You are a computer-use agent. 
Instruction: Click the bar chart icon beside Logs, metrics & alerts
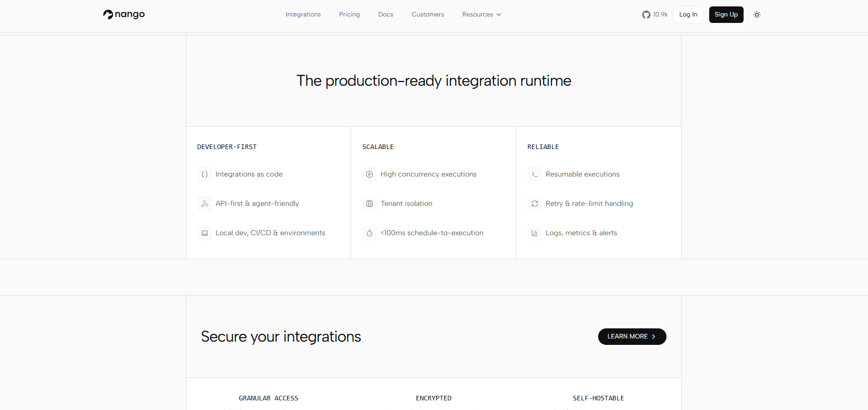pos(535,233)
